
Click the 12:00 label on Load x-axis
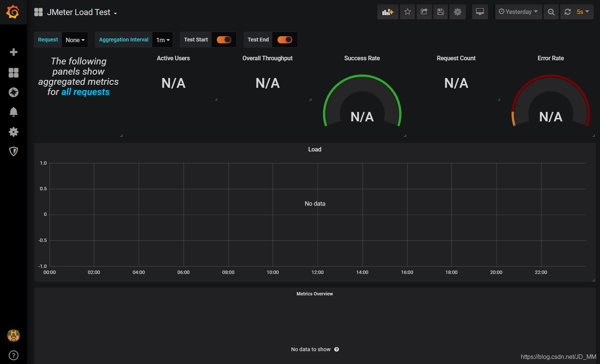pyautogui.click(x=318, y=272)
